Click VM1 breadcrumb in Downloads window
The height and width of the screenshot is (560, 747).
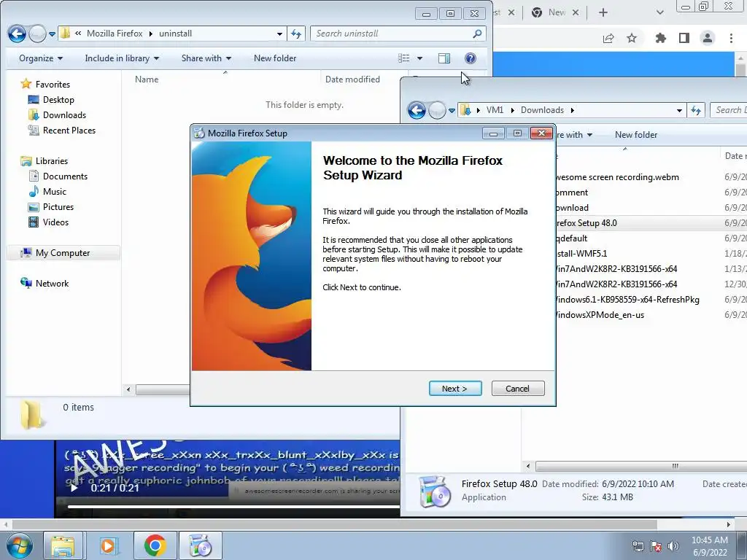click(495, 110)
